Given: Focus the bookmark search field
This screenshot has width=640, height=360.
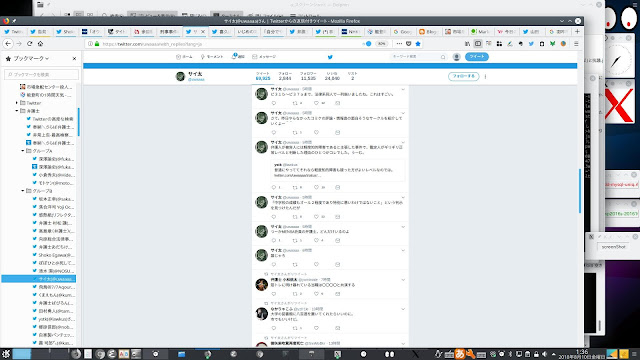Looking at the screenshot, I should pyautogui.click(x=42, y=74).
